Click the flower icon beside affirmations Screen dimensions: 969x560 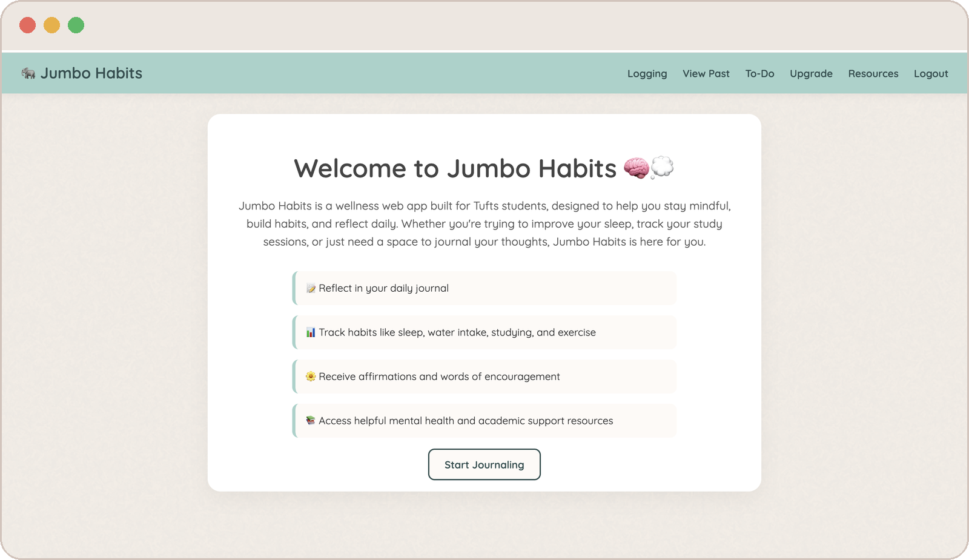[x=311, y=377]
